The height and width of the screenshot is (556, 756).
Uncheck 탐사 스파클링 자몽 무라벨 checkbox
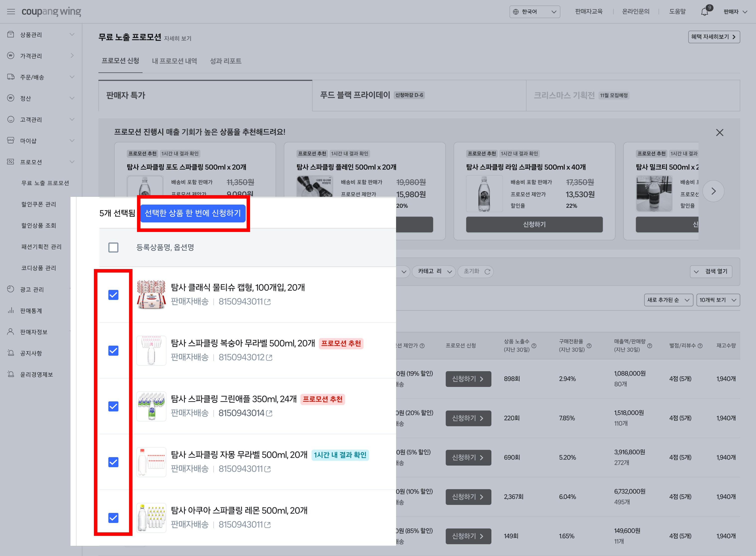(114, 462)
